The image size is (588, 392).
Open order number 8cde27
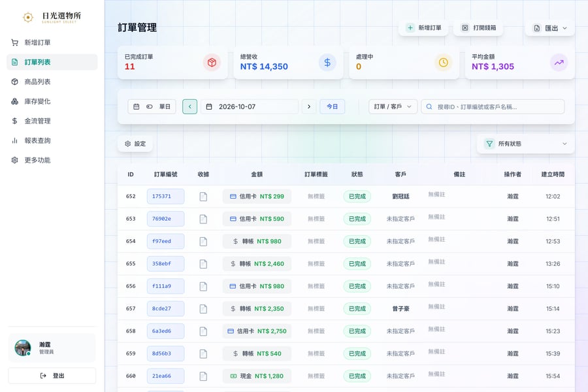(x=166, y=309)
